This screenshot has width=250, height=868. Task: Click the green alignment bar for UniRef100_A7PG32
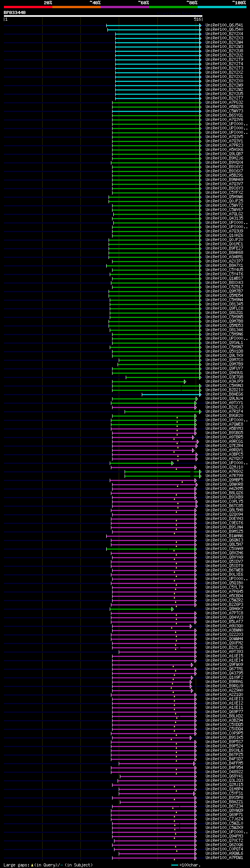(x=157, y=103)
